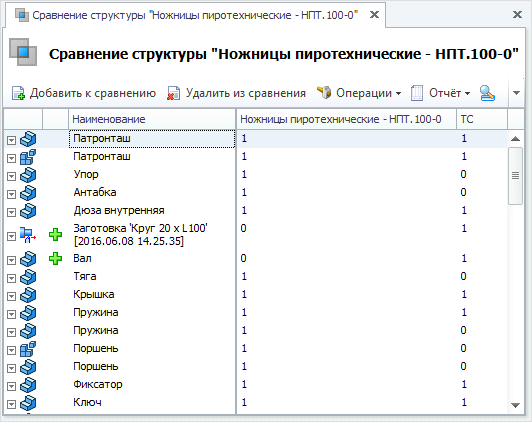Viewport: 532px width, 422px height.
Task: Close the panel with the top-right X
Action: pos(517,15)
